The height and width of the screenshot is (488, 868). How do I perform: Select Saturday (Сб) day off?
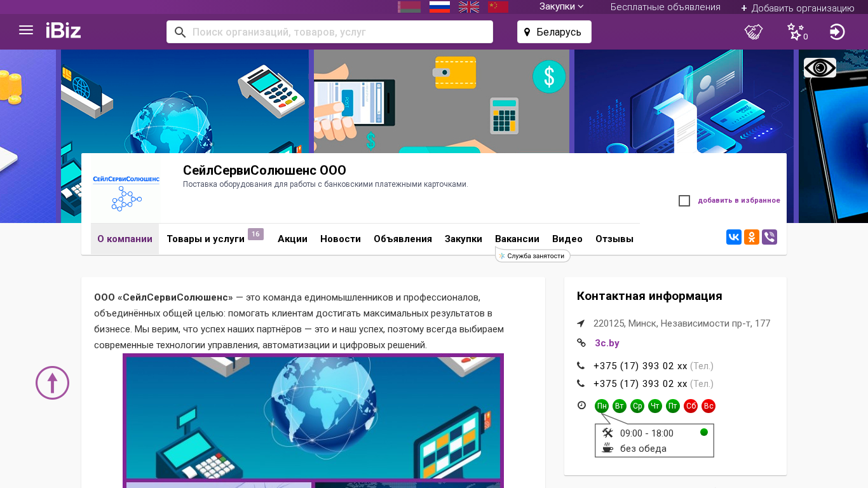click(x=691, y=406)
